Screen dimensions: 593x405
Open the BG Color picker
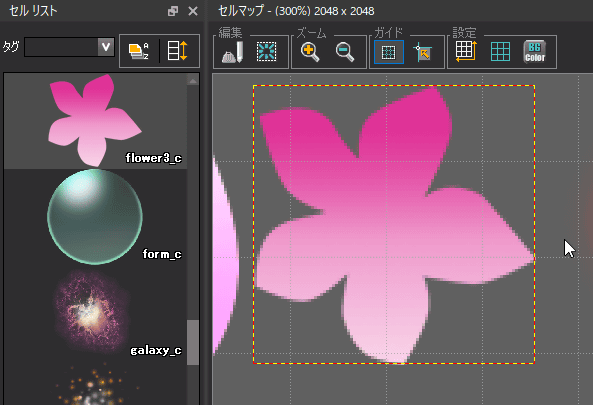pos(535,51)
